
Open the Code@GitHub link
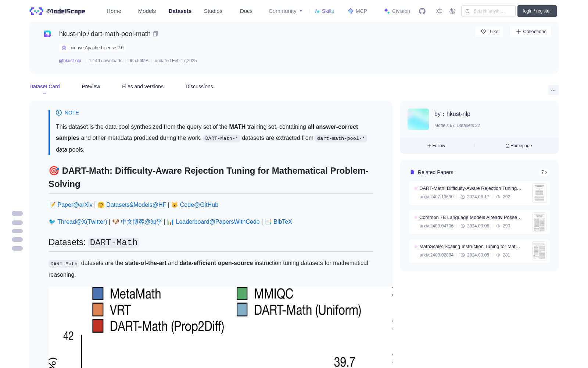click(199, 205)
